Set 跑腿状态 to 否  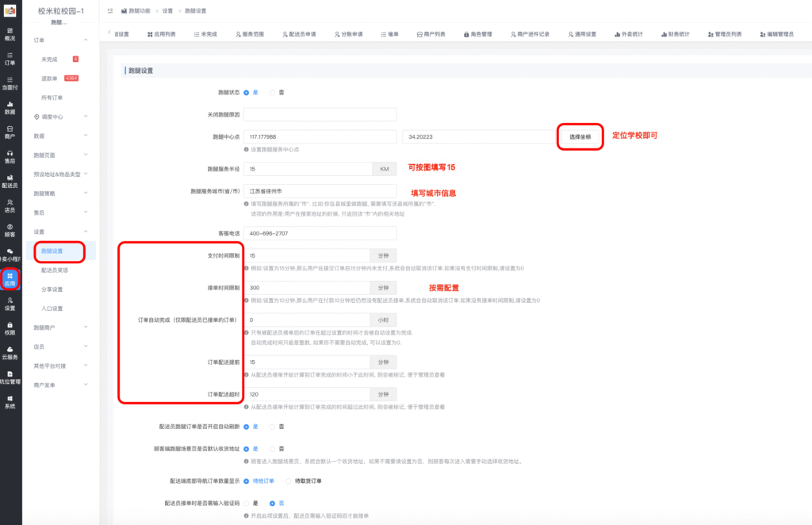click(276, 92)
